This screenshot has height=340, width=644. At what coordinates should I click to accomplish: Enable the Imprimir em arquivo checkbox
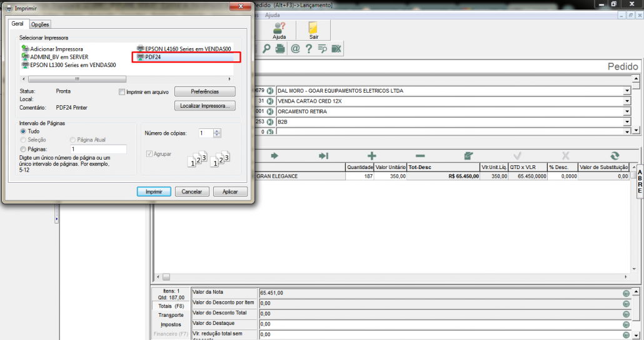pyautogui.click(x=122, y=92)
